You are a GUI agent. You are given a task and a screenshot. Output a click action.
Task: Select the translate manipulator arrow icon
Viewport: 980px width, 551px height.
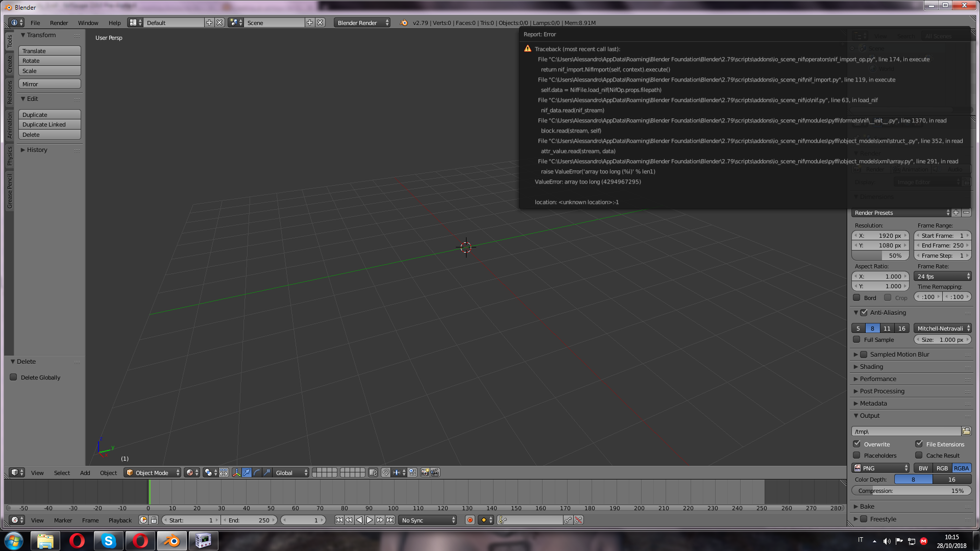pos(247,472)
